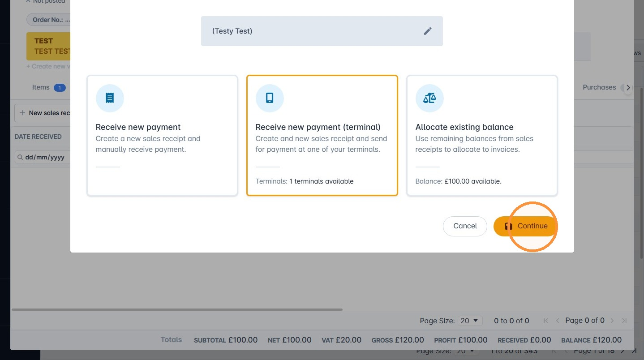Click the SUBTOTAL £100.00 total
Image resolution: width=644 pixels, height=360 pixels.
(x=226, y=340)
